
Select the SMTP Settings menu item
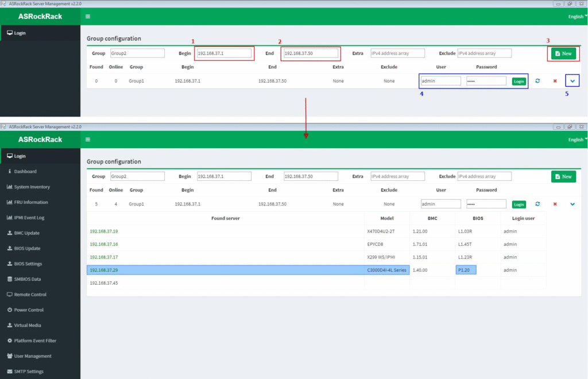click(x=29, y=372)
